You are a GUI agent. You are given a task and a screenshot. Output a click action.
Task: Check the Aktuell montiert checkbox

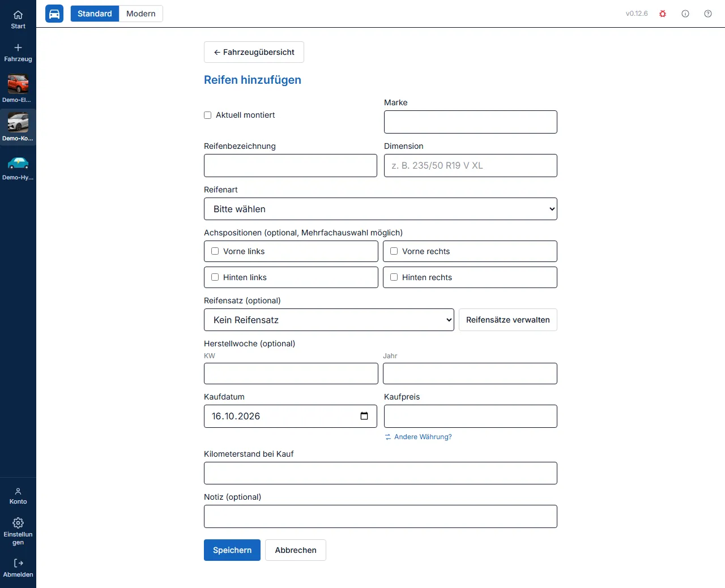point(208,115)
